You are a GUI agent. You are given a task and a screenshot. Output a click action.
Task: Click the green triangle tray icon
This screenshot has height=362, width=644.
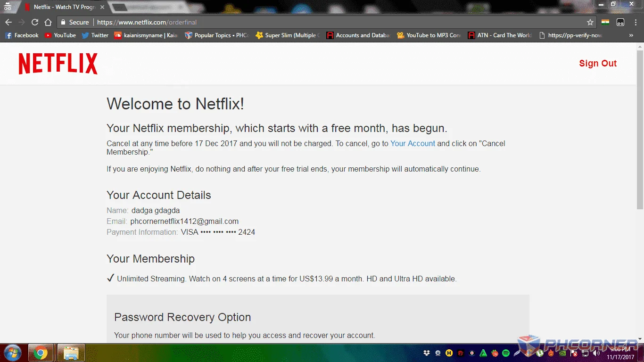pos(483,353)
